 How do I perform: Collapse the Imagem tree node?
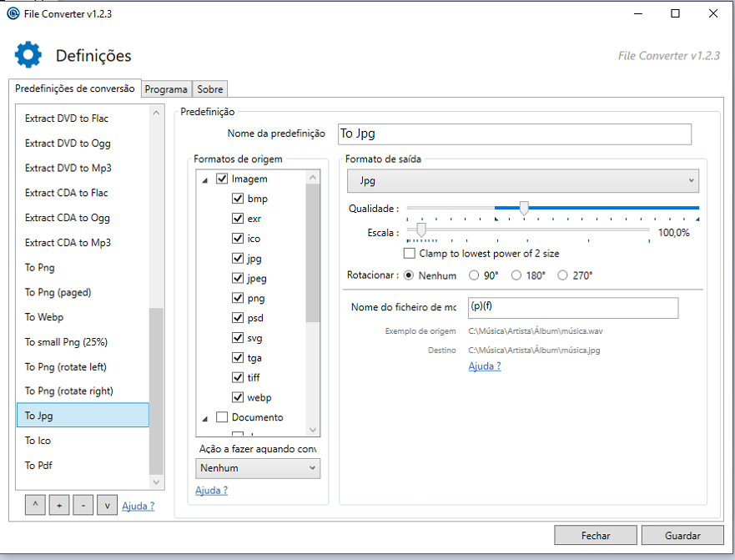point(205,179)
